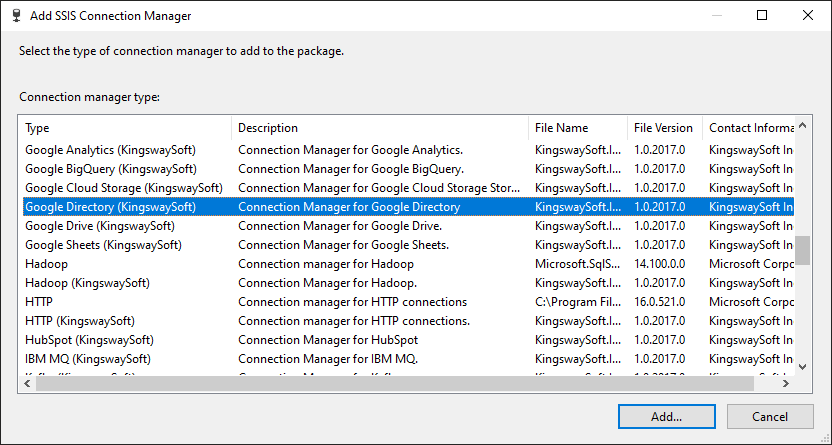Click the horizontal scrollbar thumb
This screenshot has height=445, width=832.
pyautogui.click(x=395, y=383)
